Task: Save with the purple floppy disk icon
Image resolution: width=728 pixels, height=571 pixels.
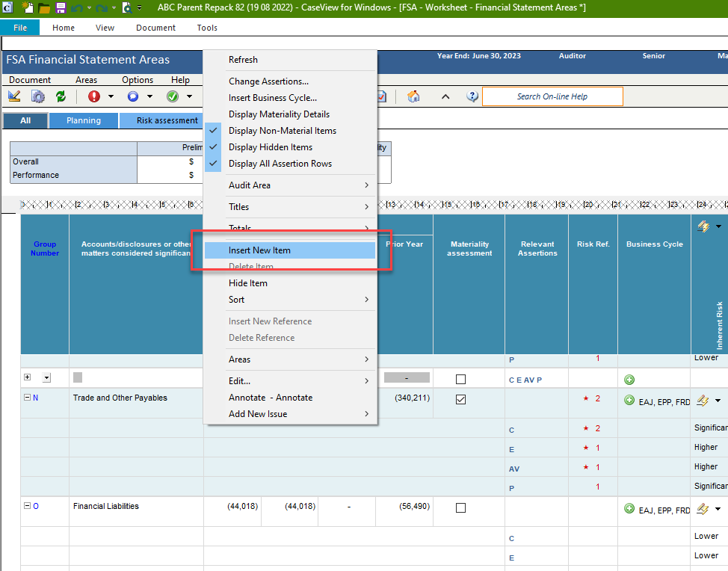Action: pyautogui.click(x=61, y=8)
